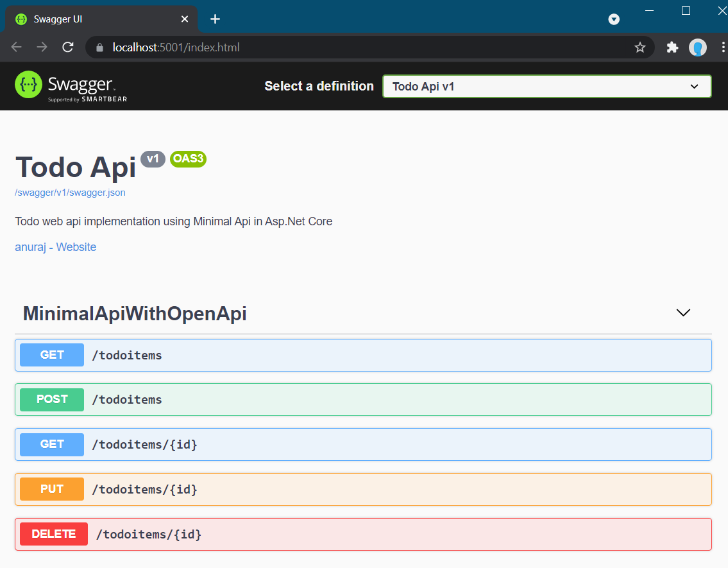728x568 pixels.
Task: Click the lock icon in address bar
Action: point(99,47)
